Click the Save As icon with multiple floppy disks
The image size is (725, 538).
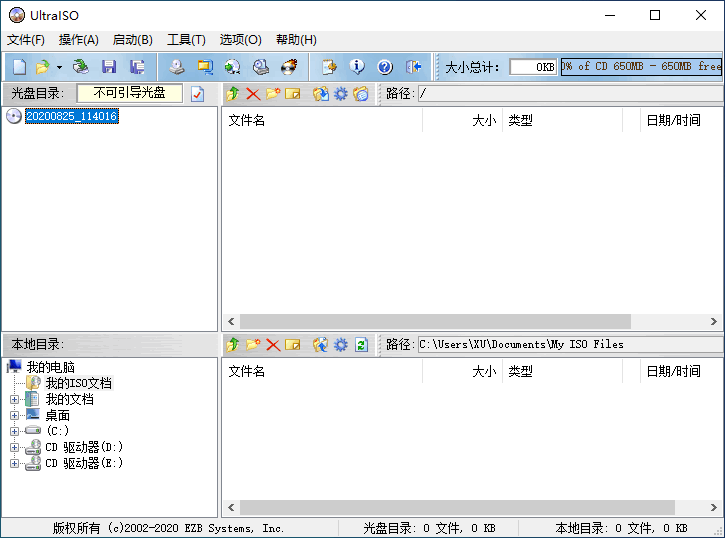[x=137, y=67]
